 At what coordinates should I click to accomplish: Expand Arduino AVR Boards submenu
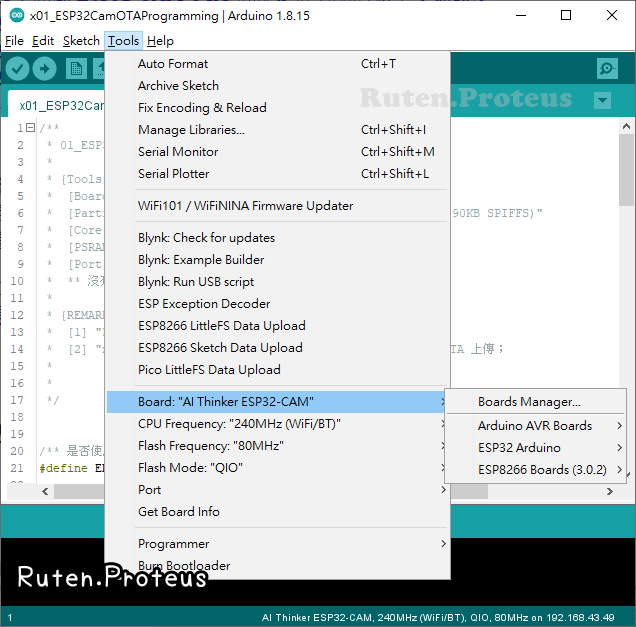535,425
